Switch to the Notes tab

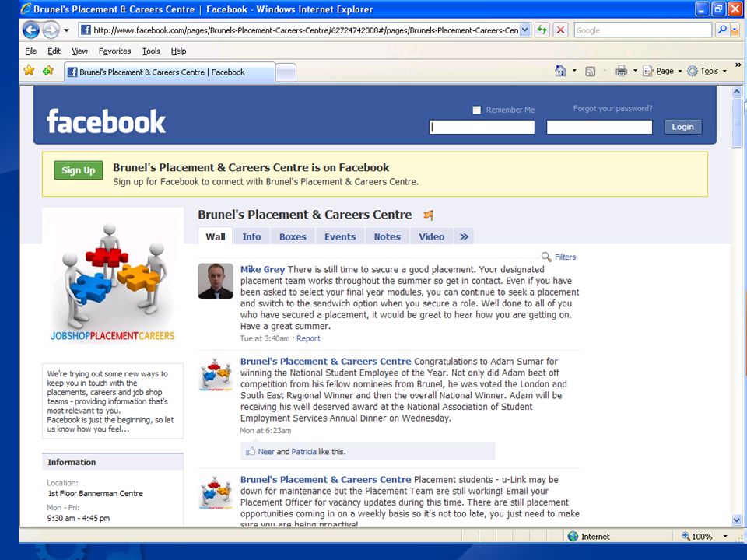point(387,236)
